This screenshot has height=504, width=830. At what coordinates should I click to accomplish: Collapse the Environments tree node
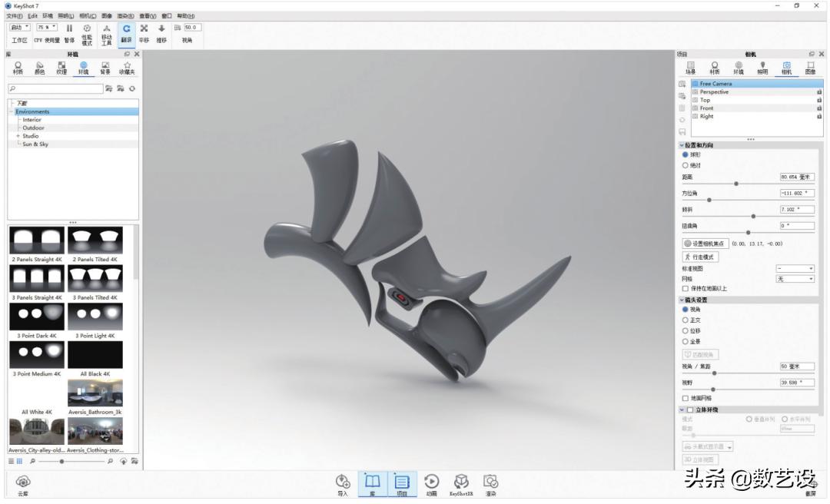point(11,111)
